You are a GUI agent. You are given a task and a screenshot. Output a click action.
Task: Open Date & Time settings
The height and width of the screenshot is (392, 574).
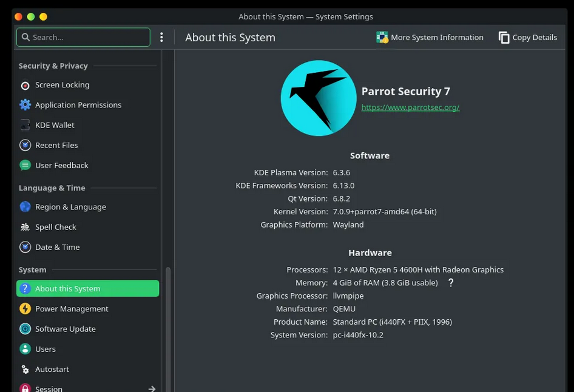point(88,247)
